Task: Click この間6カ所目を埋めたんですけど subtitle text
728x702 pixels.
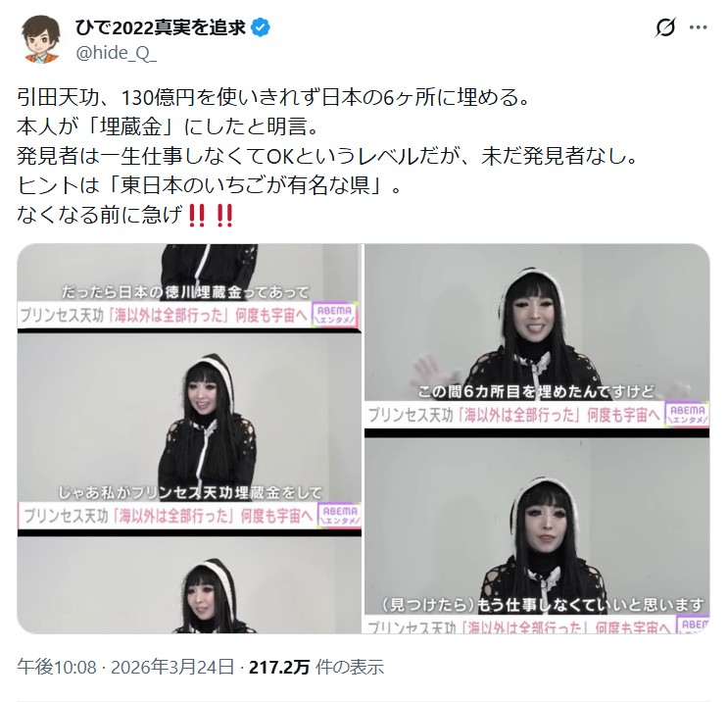Action: (x=536, y=391)
